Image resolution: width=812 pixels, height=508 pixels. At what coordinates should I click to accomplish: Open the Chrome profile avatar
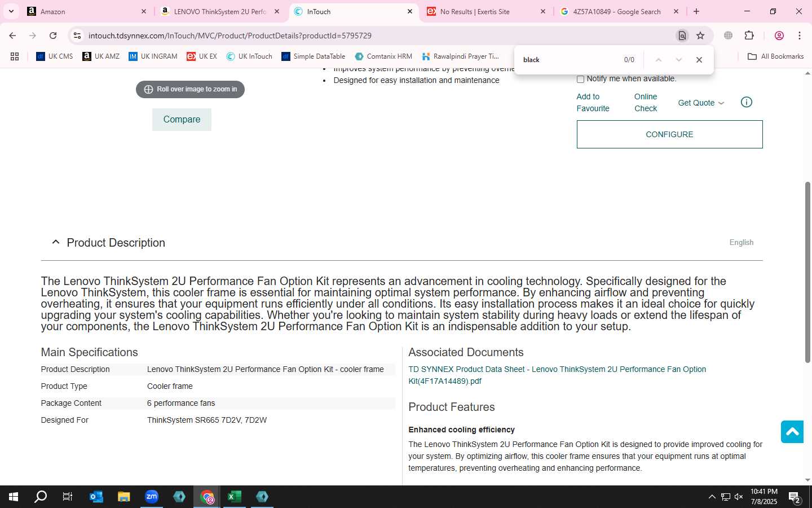[779, 36]
